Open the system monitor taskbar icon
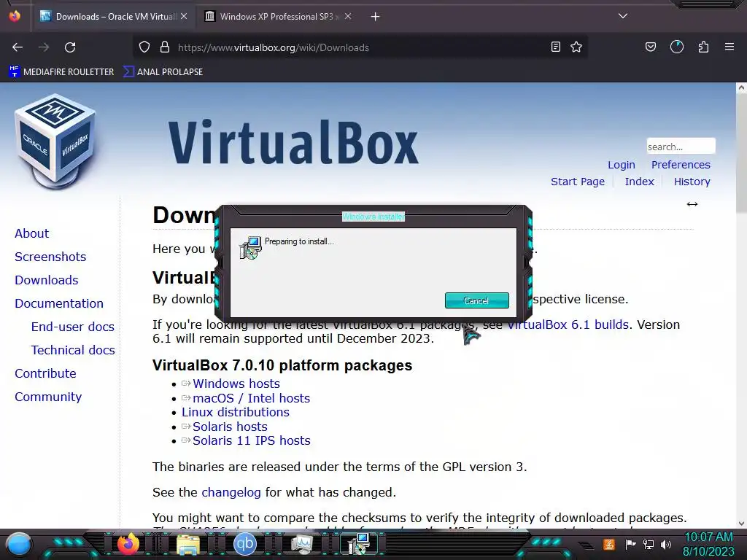The image size is (747, 560). click(302, 545)
